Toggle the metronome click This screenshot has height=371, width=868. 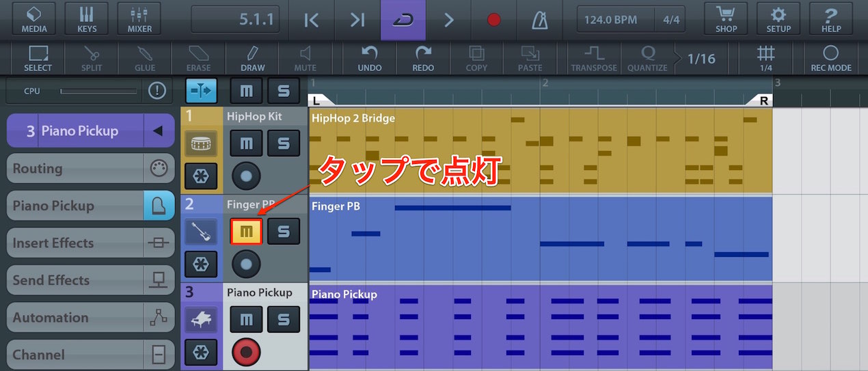click(540, 20)
